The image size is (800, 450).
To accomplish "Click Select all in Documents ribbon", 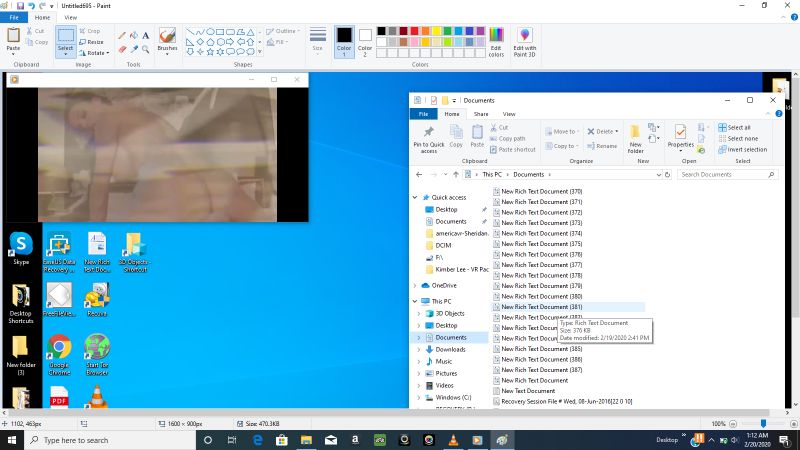I will point(734,128).
